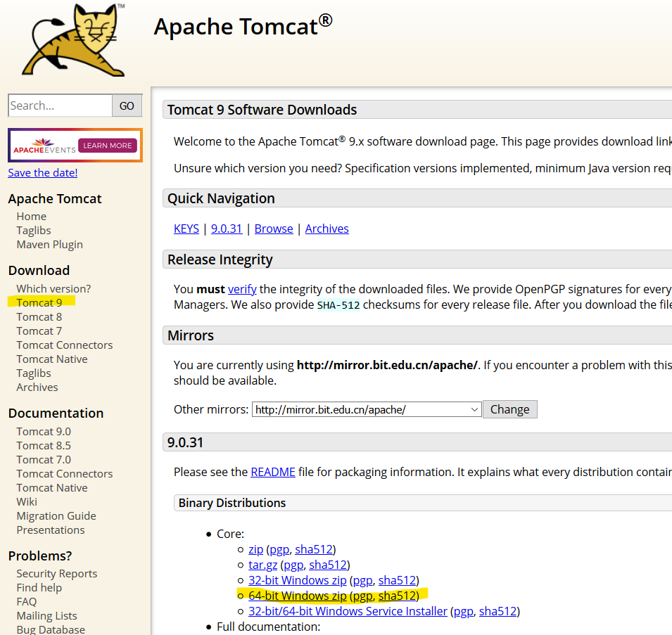
Task: Open the README file link
Action: (x=273, y=473)
